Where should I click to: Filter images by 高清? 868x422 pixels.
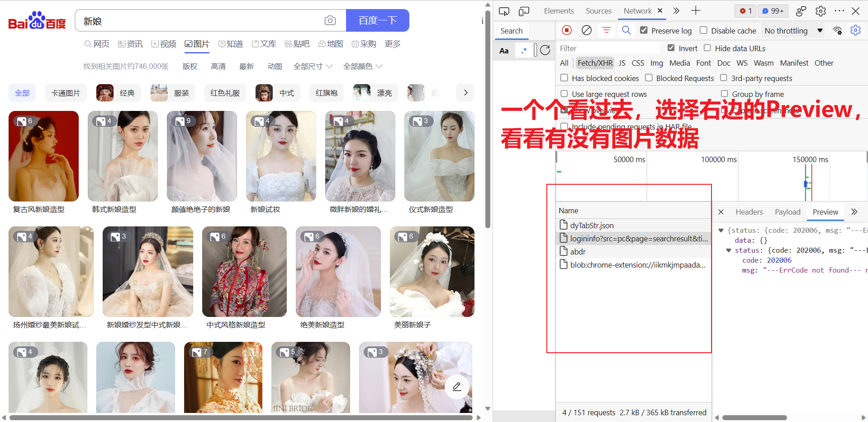(x=218, y=66)
